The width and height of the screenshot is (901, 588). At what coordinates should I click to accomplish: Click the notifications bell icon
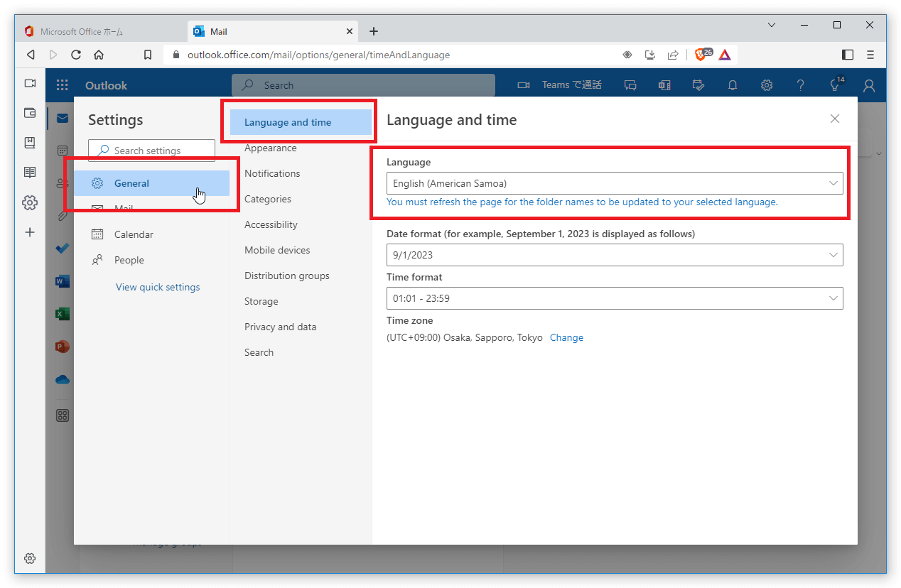click(733, 85)
